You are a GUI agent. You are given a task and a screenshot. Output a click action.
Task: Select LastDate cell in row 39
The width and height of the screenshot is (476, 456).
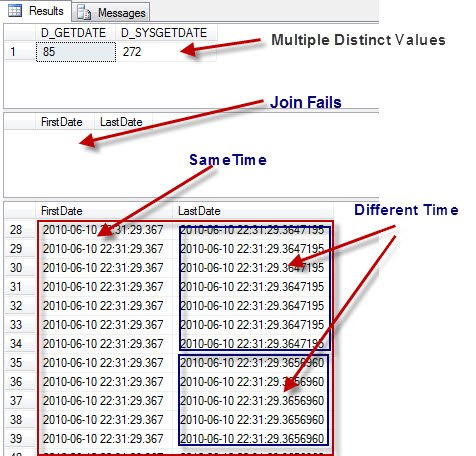coord(253,439)
